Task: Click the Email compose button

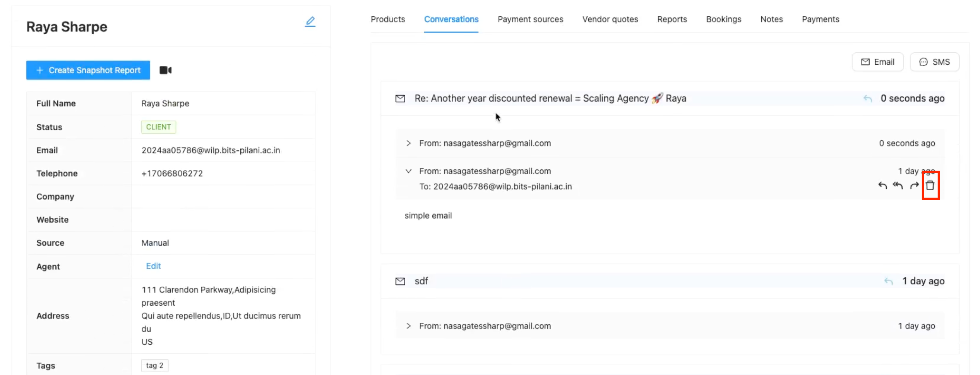Action: 877,62
